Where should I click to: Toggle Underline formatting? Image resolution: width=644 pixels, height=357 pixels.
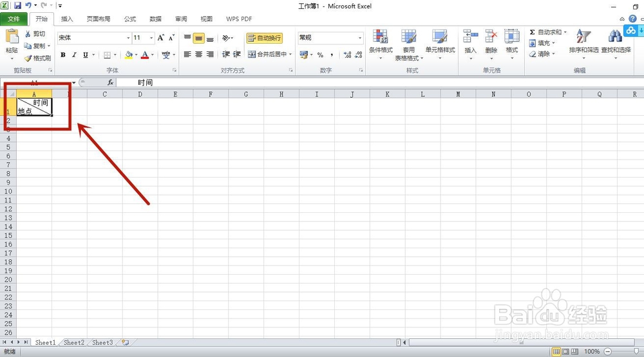[85, 55]
